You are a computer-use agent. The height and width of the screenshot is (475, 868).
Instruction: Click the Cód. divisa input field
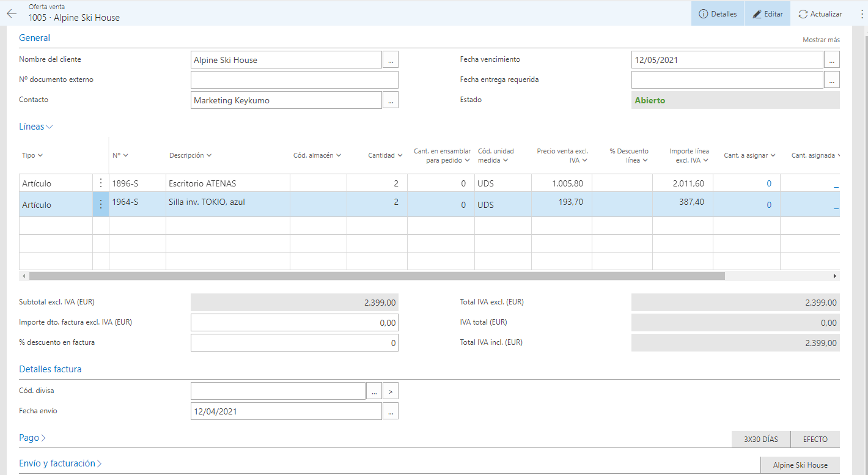click(x=278, y=391)
